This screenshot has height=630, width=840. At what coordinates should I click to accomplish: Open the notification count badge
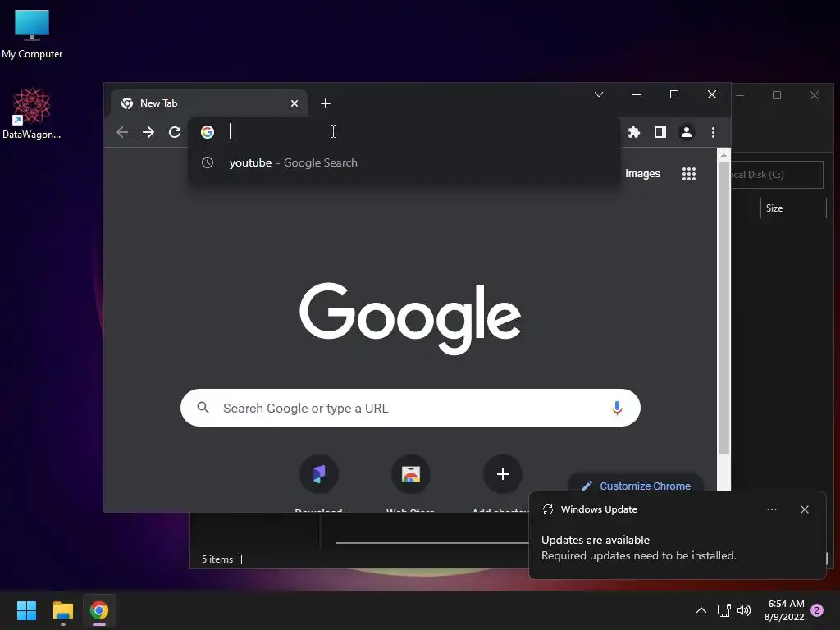pos(817,610)
